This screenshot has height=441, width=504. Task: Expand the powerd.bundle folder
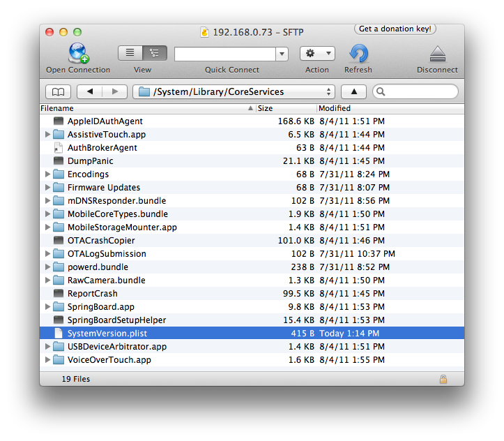click(47, 267)
